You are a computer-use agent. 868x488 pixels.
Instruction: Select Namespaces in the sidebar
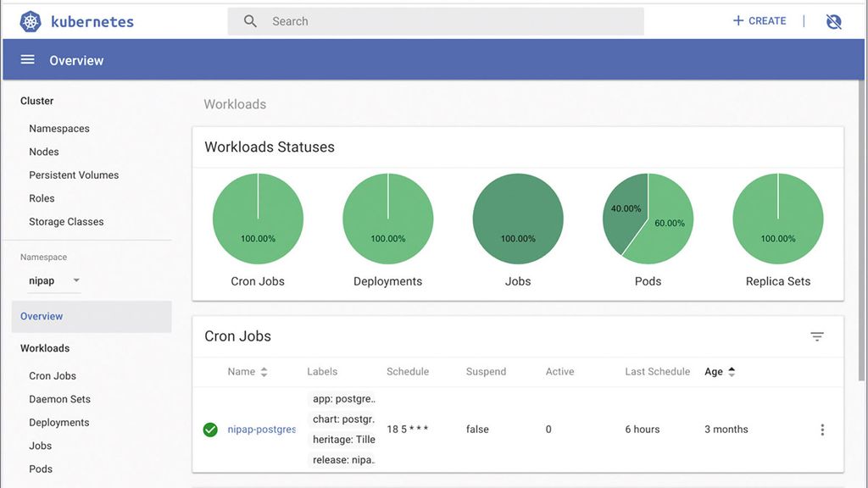(x=59, y=128)
